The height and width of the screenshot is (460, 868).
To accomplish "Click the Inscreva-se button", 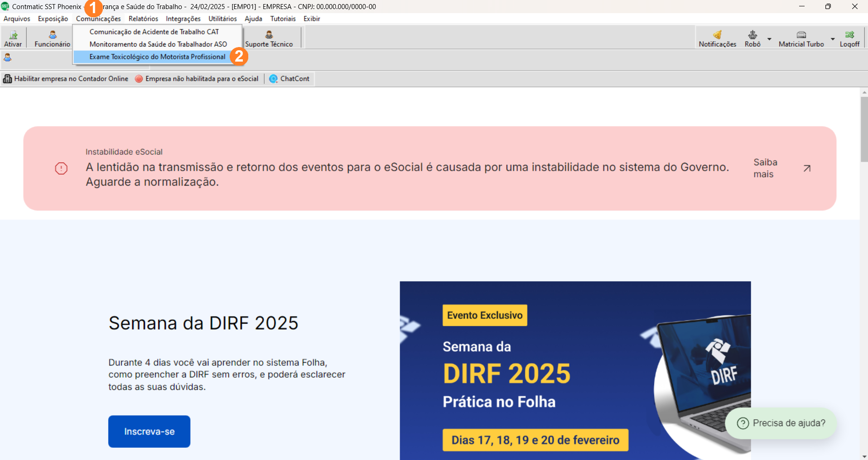I will pyautogui.click(x=149, y=431).
